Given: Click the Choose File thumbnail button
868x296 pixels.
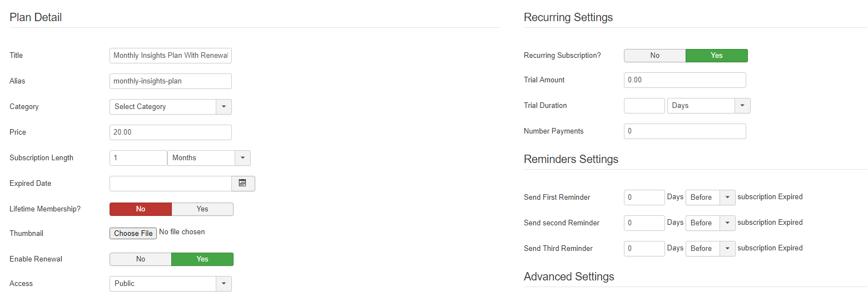Looking at the screenshot, I should [133, 234].
